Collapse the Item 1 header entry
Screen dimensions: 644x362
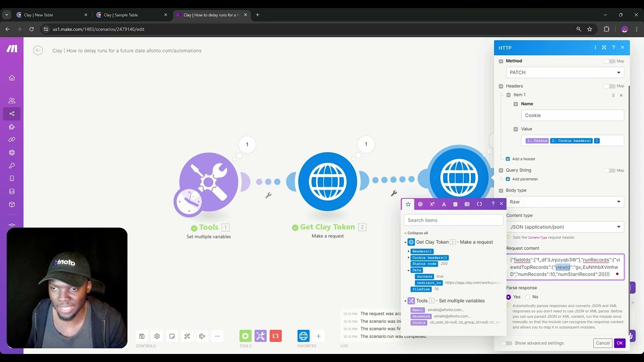pos(509,95)
